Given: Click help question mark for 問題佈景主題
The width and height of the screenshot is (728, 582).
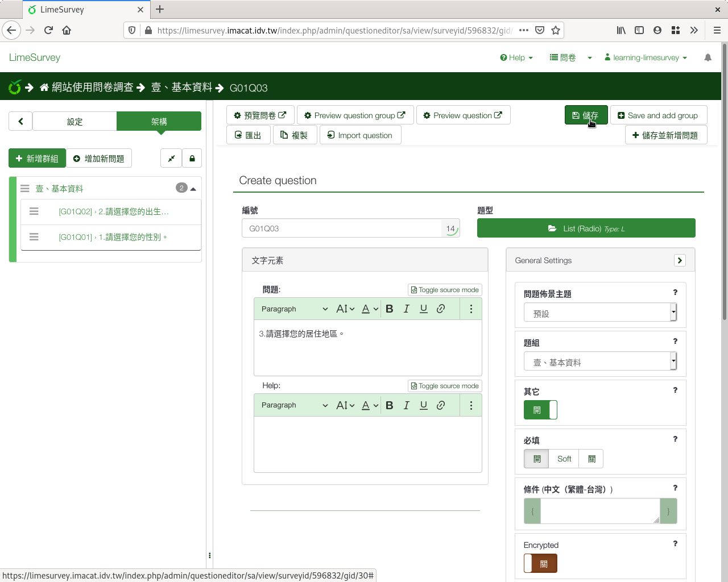Looking at the screenshot, I should point(675,292).
